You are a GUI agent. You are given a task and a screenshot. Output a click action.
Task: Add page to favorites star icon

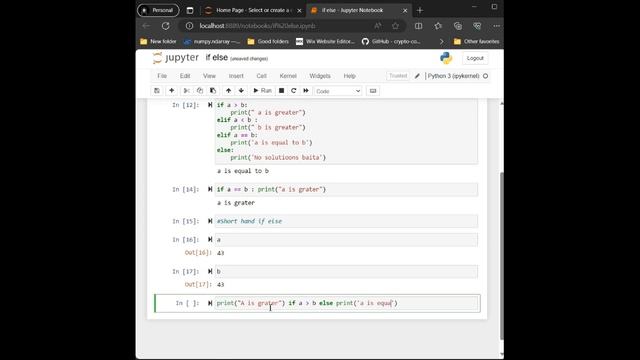pyautogui.click(x=395, y=26)
